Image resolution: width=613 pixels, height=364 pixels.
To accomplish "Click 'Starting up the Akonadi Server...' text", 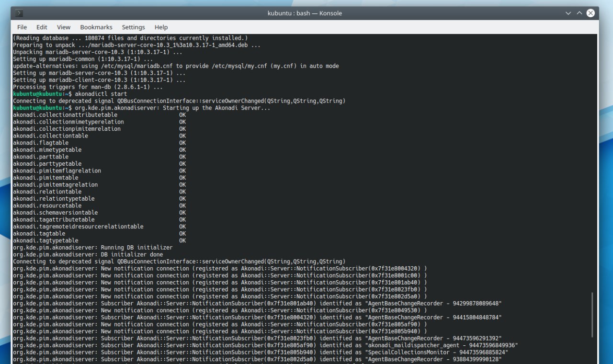I will click(x=216, y=108).
